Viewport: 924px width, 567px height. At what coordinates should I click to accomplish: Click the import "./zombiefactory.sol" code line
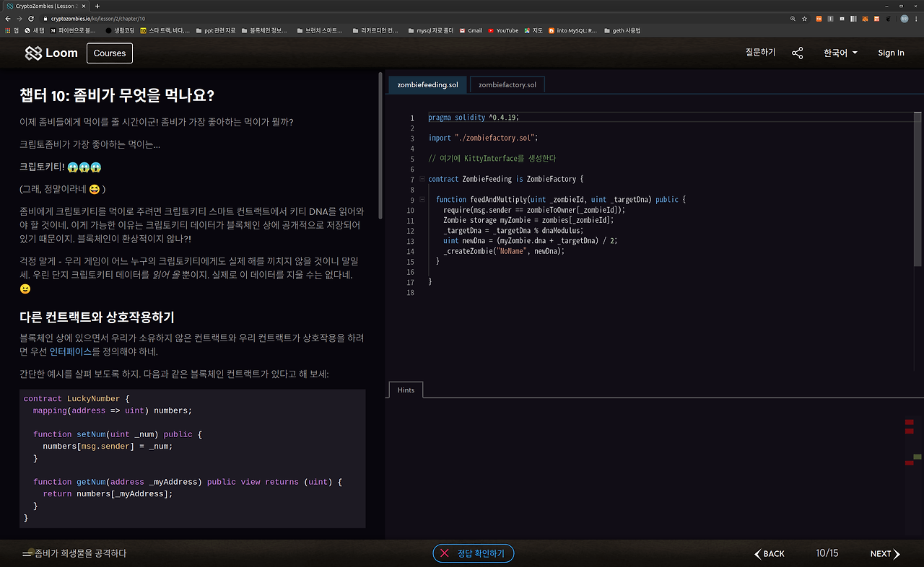pos(483,138)
